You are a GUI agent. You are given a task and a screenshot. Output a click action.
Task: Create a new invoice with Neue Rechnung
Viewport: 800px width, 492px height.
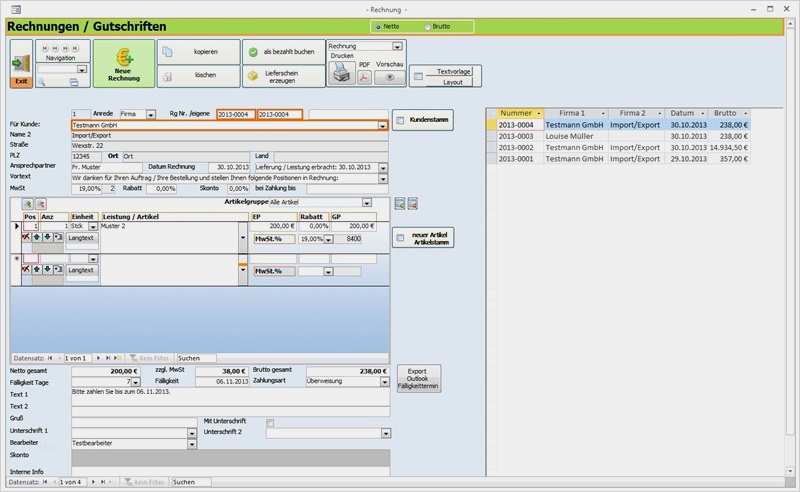(x=124, y=63)
